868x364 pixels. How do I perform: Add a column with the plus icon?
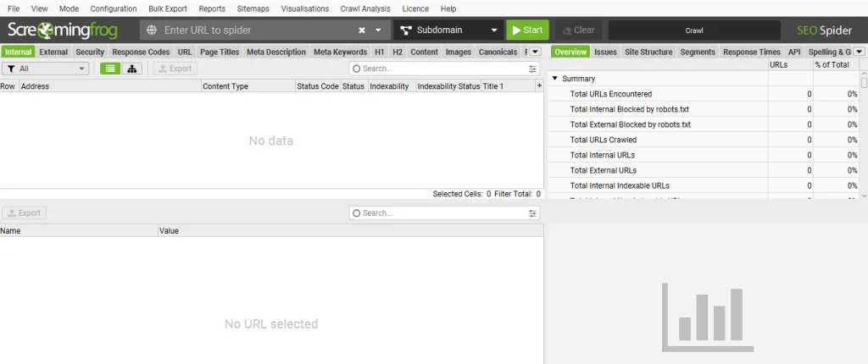point(539,86)
